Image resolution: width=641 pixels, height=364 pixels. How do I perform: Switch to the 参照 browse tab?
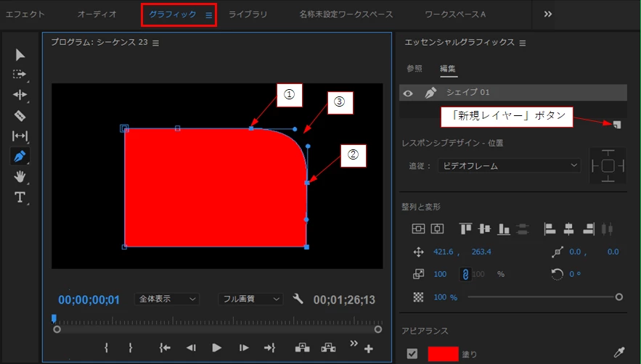click(x=415, y=69)
